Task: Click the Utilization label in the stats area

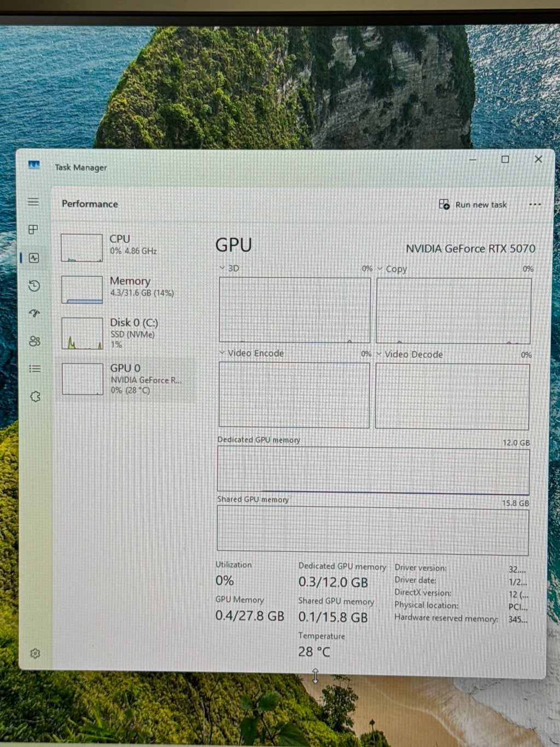Action: 234,565
